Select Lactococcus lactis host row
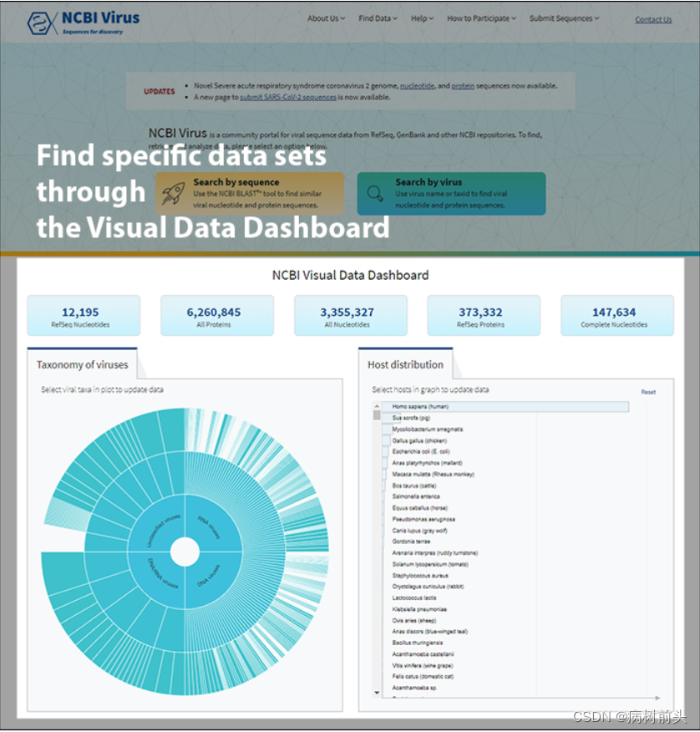 [x=414, y=597]
